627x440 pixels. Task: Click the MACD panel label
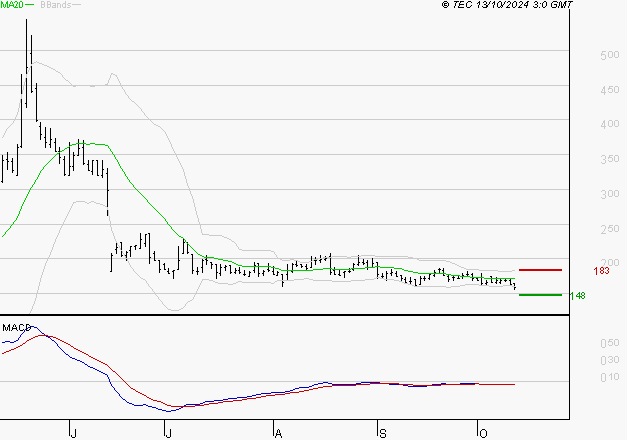[x=16, y=328]
